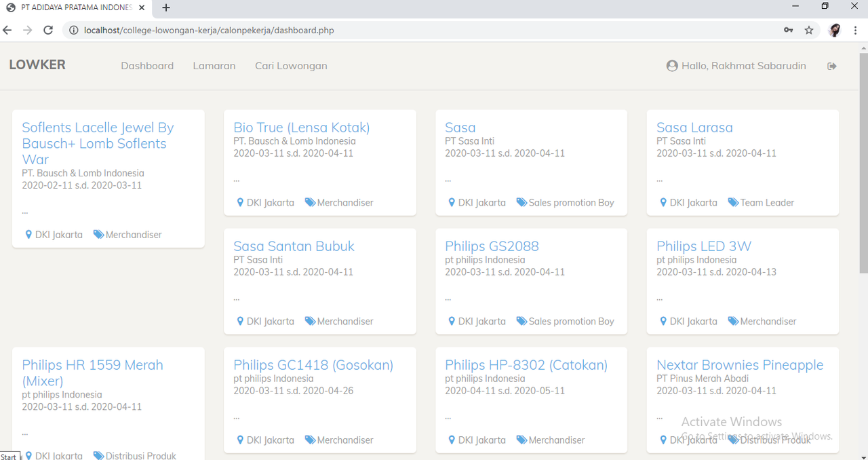Click date 2020-04-11 s.d. 2020-05-11
Viewport: 868px width, 460px height.
[x=505, y=391]
